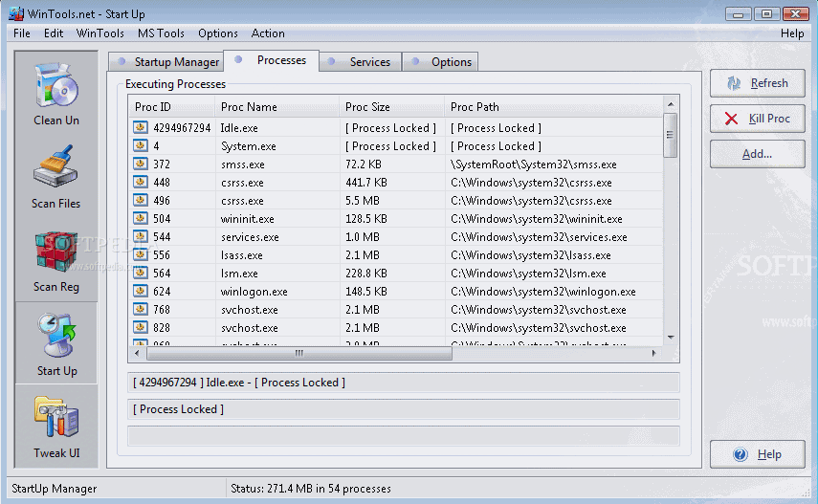Select the Idle.exe process name
The image size is (818, 504).
coord(239,128)
